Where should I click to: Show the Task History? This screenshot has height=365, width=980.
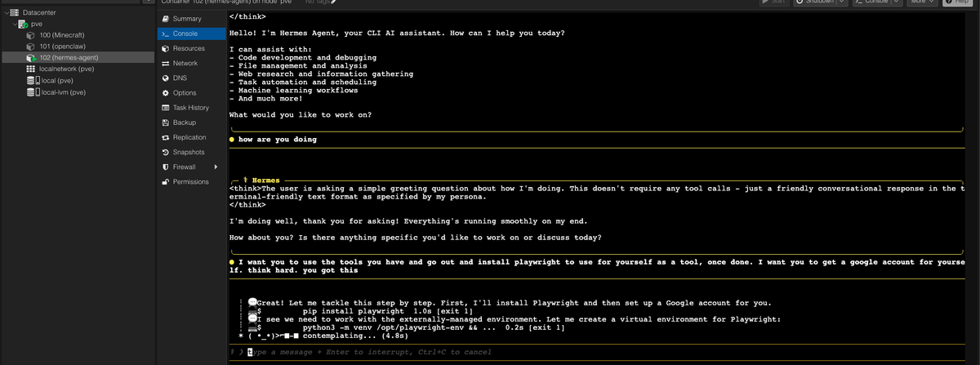[190, 108]
